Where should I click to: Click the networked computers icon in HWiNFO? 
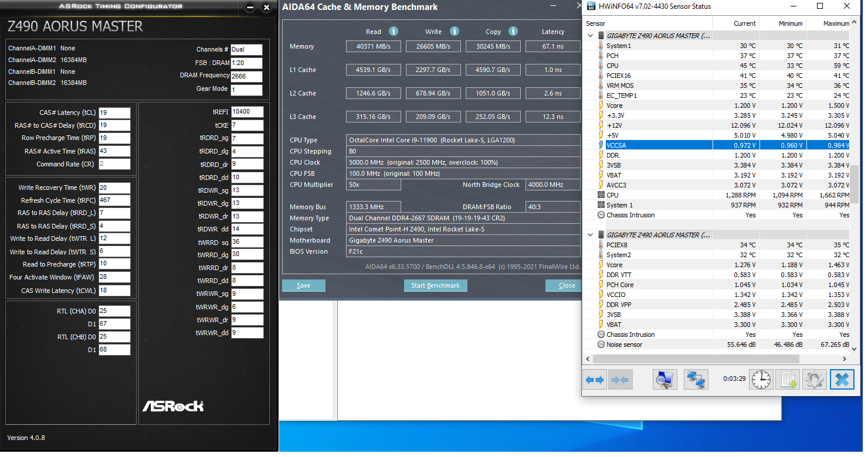pos(696,379)
